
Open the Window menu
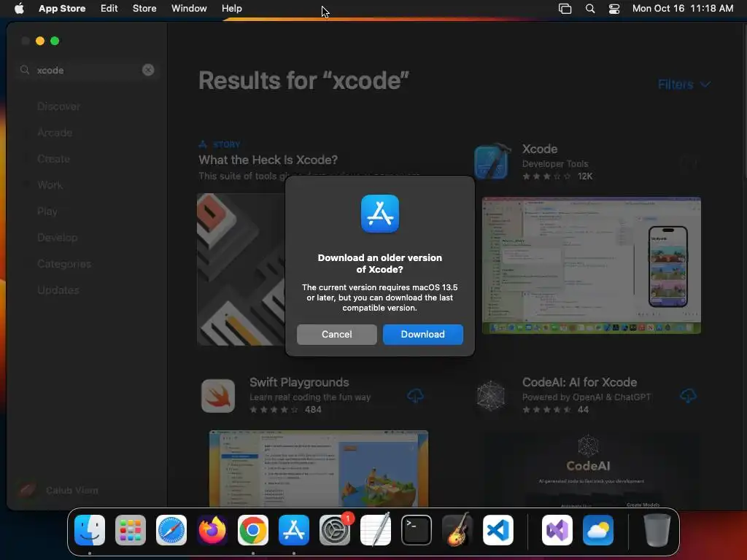pos(189,9)
